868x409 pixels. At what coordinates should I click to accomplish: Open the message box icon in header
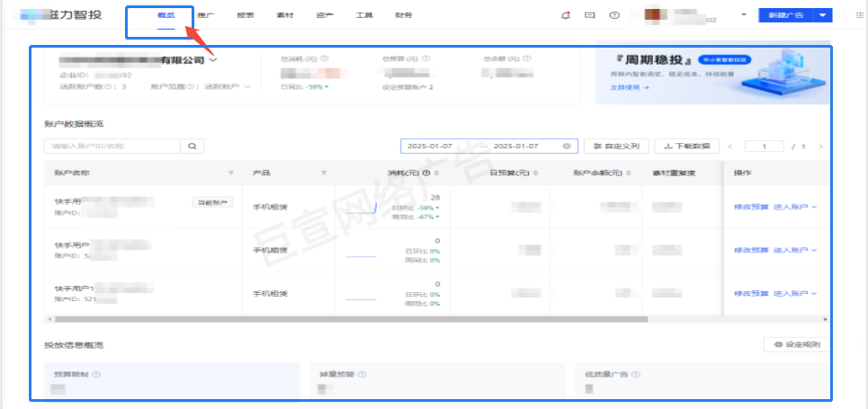click(589, 15)
